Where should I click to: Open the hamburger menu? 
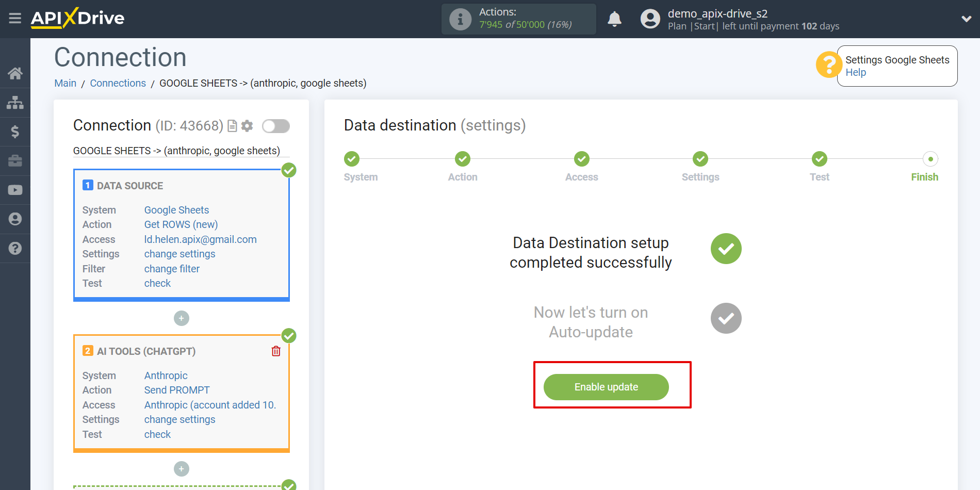click(15, 19)
